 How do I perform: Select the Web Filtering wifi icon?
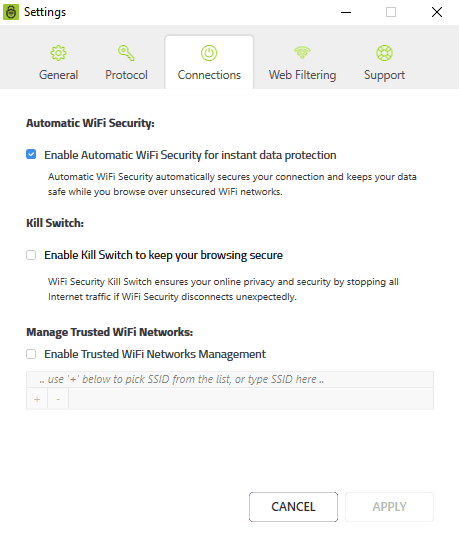pos(302,52)
